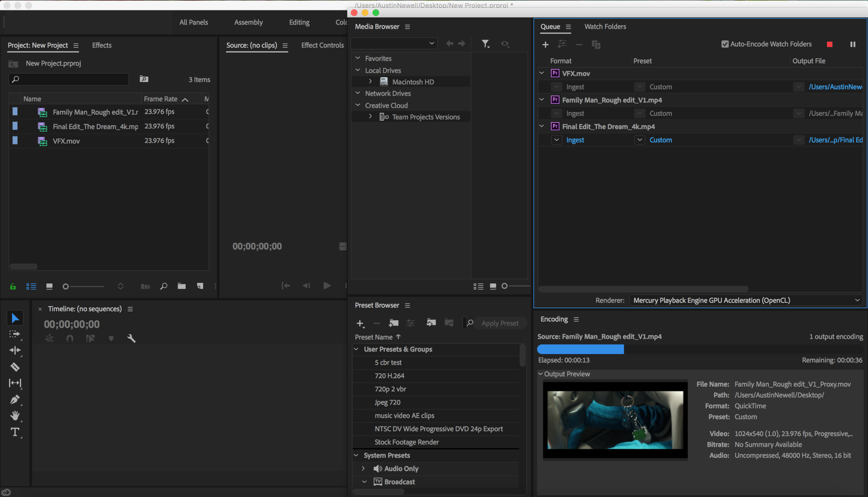Select the Selection tool arrow
The height and width of the screenshot is (497, 868).
15,318
